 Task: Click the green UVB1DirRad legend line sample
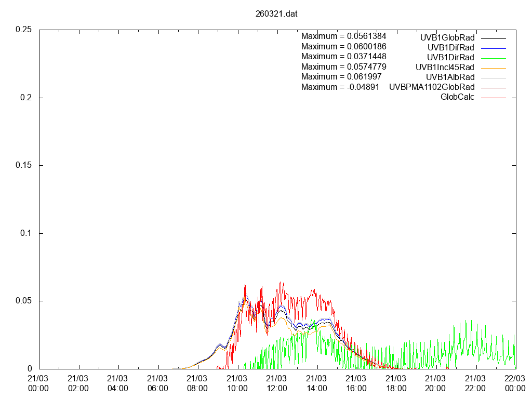coord(493,58)
